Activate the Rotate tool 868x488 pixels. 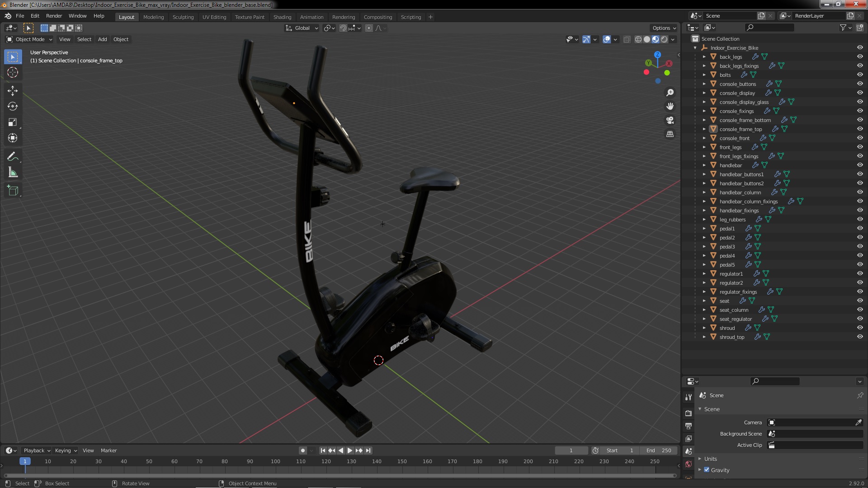(x=13, y=107)
